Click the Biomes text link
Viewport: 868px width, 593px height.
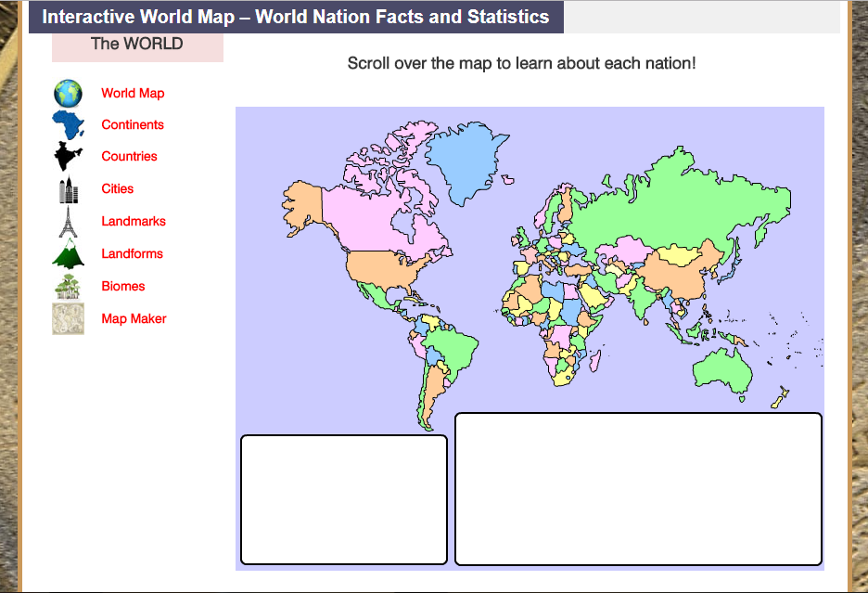122,286
